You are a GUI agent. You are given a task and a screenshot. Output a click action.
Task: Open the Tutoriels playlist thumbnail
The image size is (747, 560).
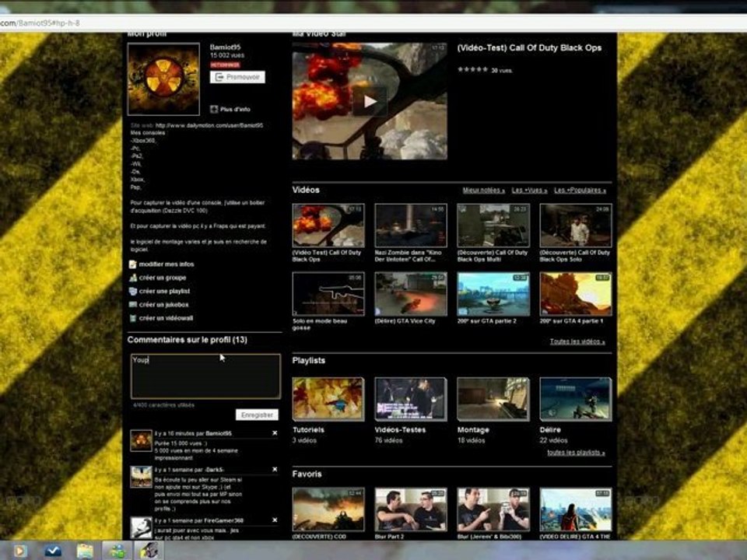328,399
